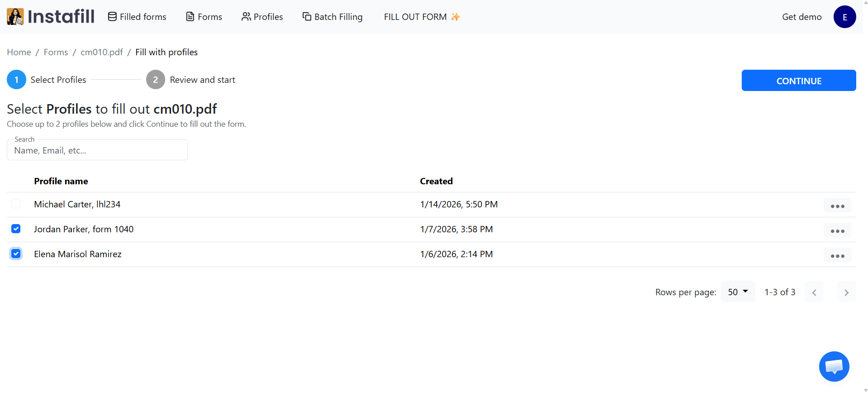
Task: Select step 1 Select Profiles
Action: pos(47,80)
